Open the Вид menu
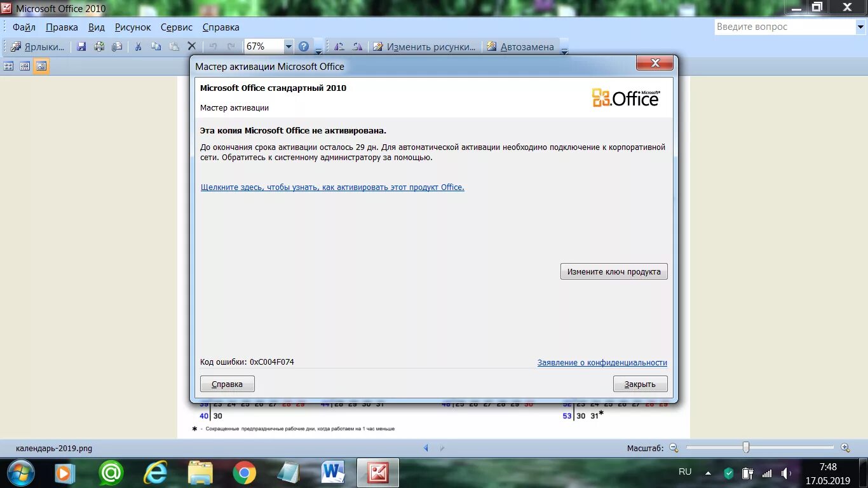The height and width of the screenshot is (488, 868). click(x=97, y=27)
